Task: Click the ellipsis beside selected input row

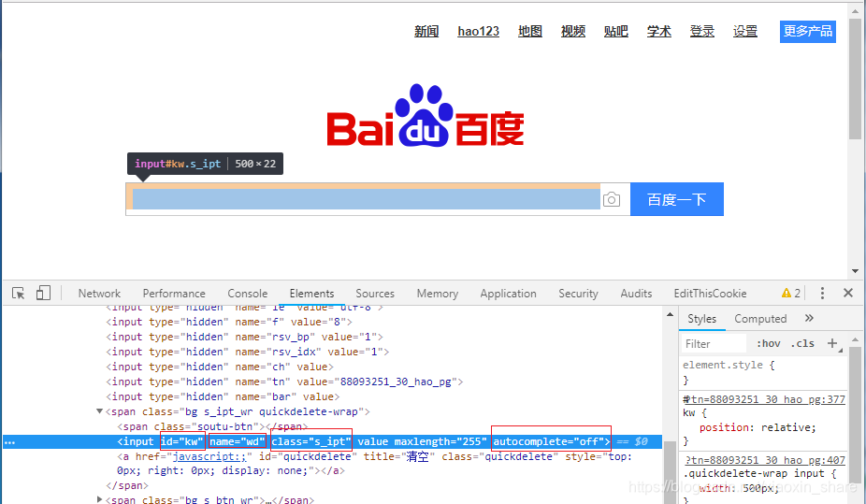Action: (x=10, y=442)
